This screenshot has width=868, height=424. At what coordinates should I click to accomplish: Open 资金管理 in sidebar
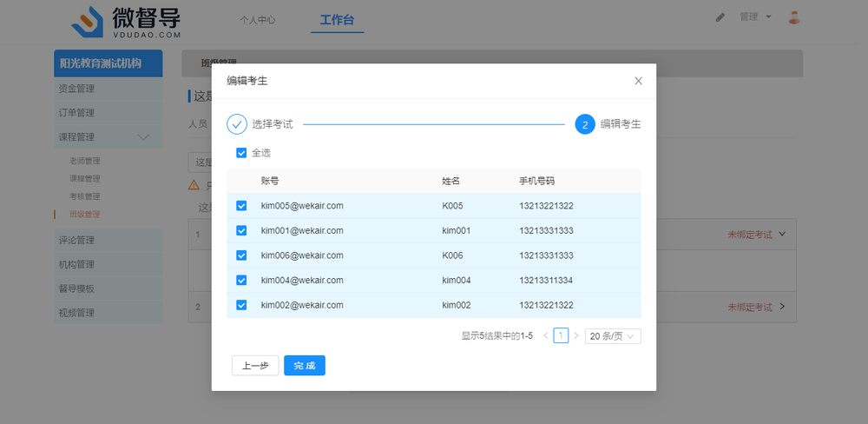(x=108, y=89)
